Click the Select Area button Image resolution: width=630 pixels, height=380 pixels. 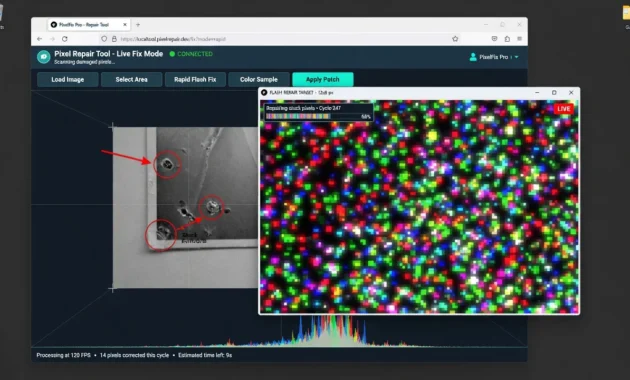(131, 80)
